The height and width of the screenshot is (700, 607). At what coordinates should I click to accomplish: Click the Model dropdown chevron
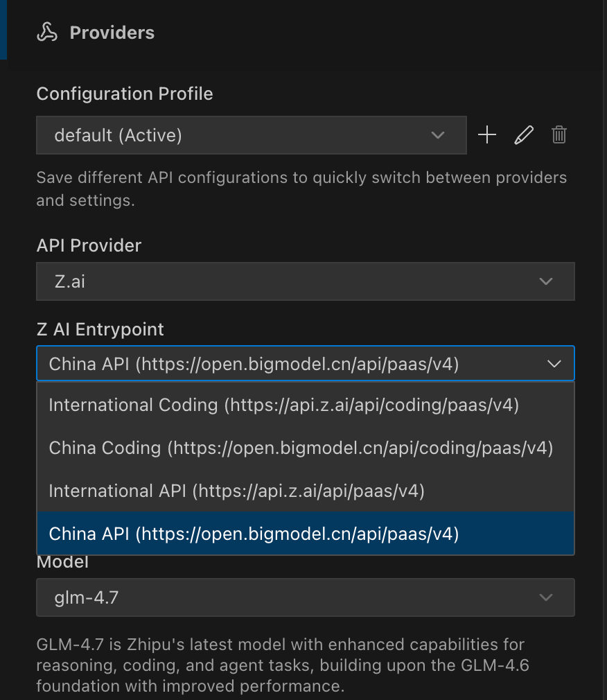545,597
